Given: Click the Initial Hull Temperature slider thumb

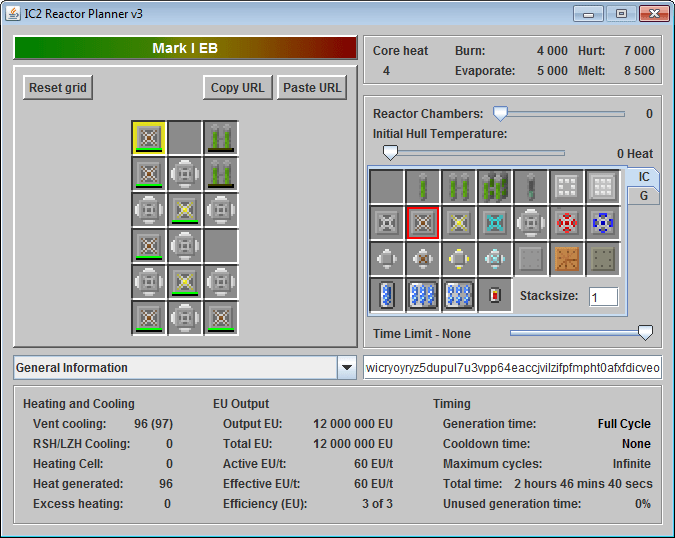Looking at the screenshot, I should (x=390, y=153).
